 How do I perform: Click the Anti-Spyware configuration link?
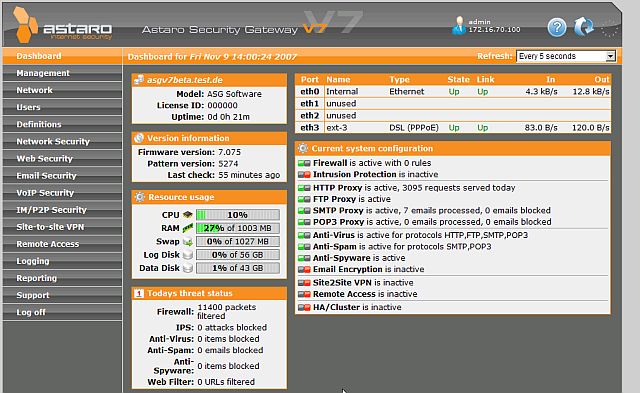[342, 258]
